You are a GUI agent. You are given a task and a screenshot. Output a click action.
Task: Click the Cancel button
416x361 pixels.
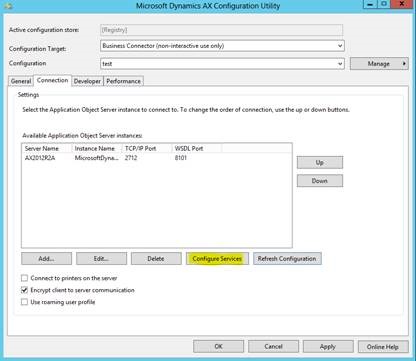273,347
